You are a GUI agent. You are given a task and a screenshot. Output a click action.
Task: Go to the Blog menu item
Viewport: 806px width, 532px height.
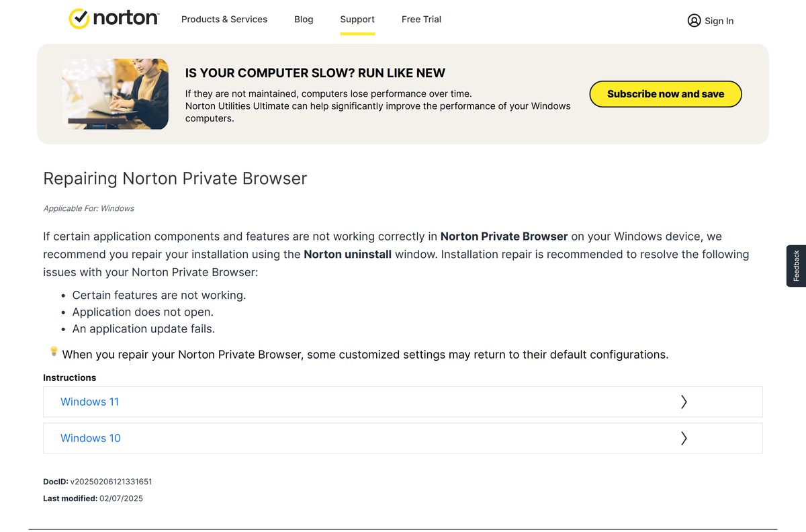[304, 19]
